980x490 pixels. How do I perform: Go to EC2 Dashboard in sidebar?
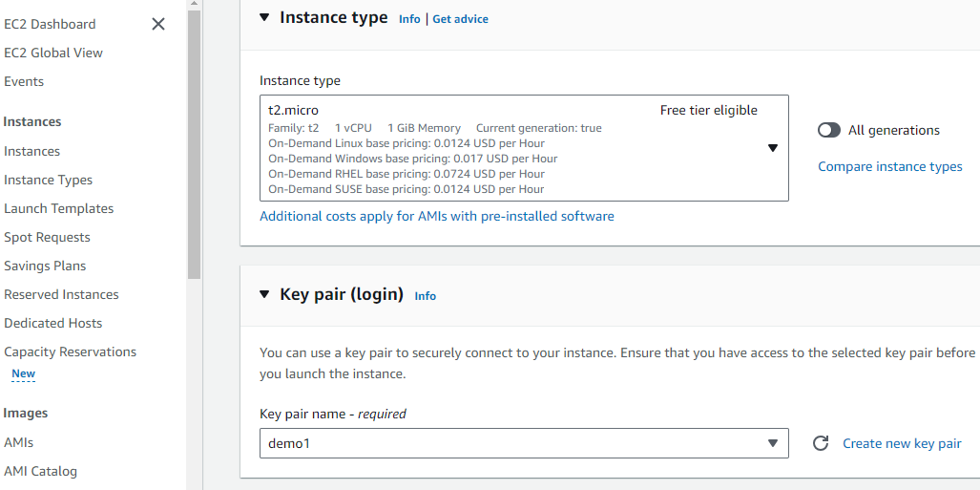coord(50,24)
